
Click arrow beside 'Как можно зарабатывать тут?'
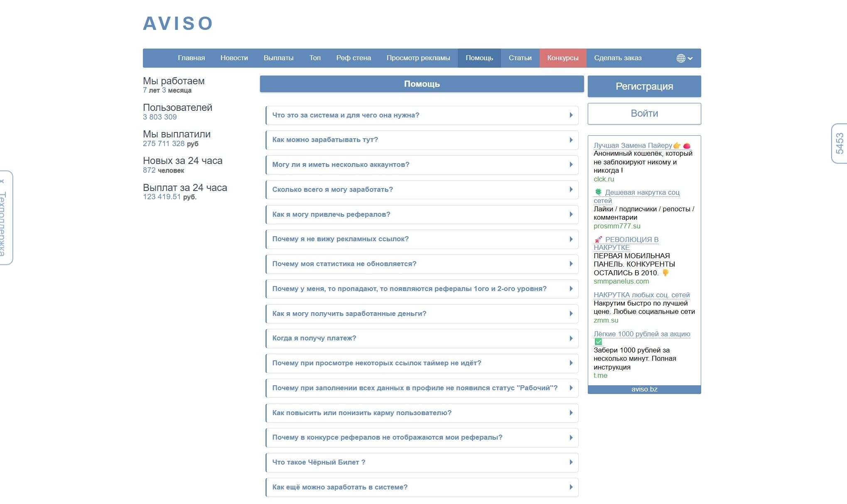(x=571, y=140)
